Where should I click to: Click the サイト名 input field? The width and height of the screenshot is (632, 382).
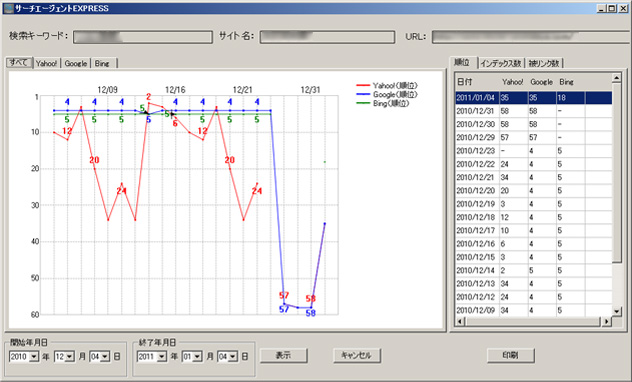click(327, 37)
